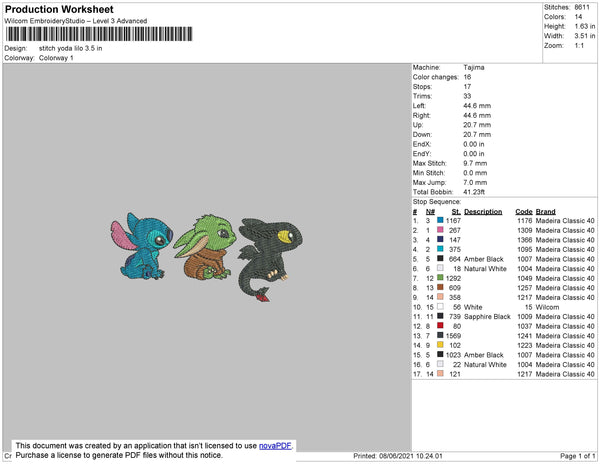Click the 'Stop Sequence:' heading
This screenshot has width=600, height=464.
pos(437,202)
